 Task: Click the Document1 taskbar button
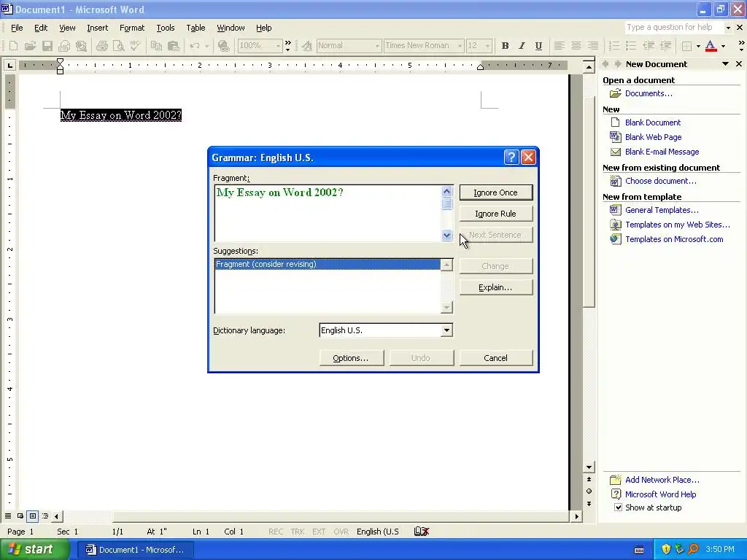(136, 550)
